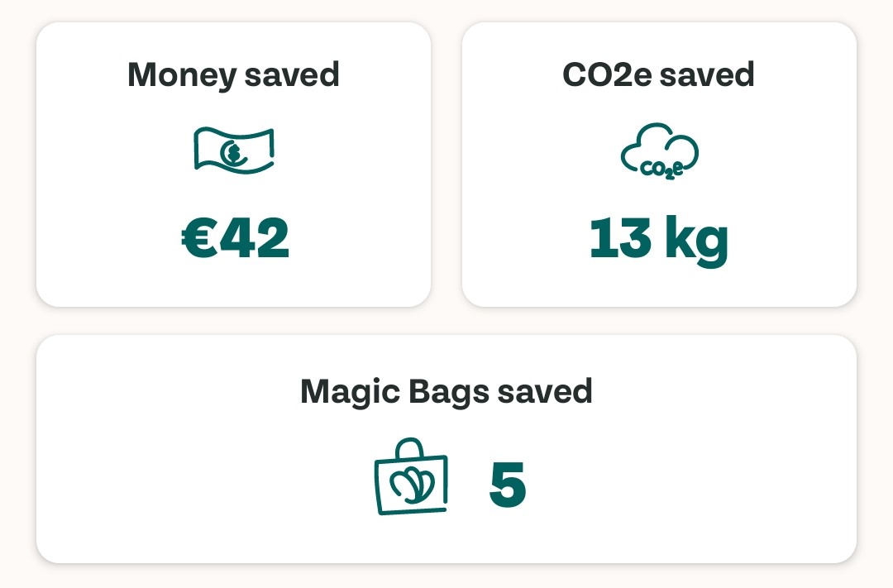Tap the 13 kg value
Viewport: 893px width, 588px height.
tap(659, 239)
